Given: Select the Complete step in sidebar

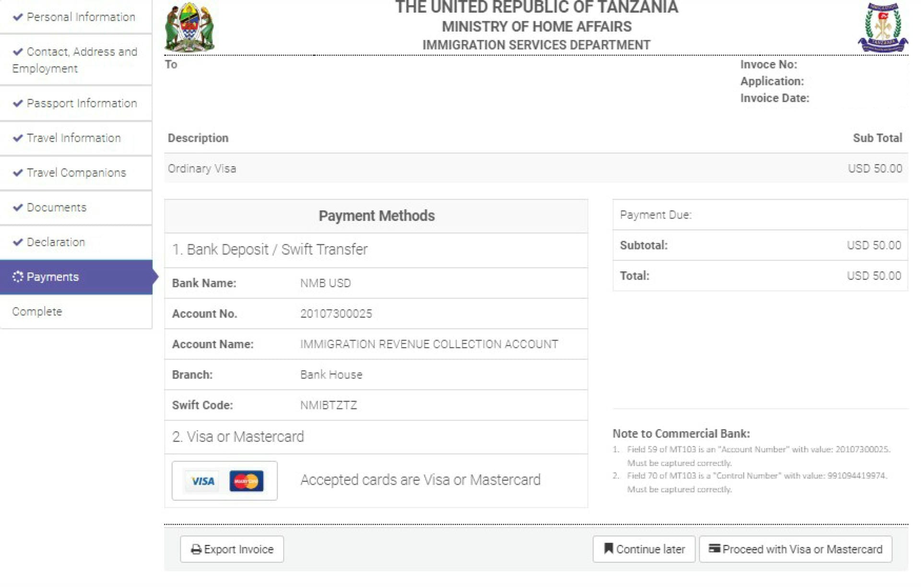Looking at the screenshot, I should pyautogui.click(x=37, y=312).
